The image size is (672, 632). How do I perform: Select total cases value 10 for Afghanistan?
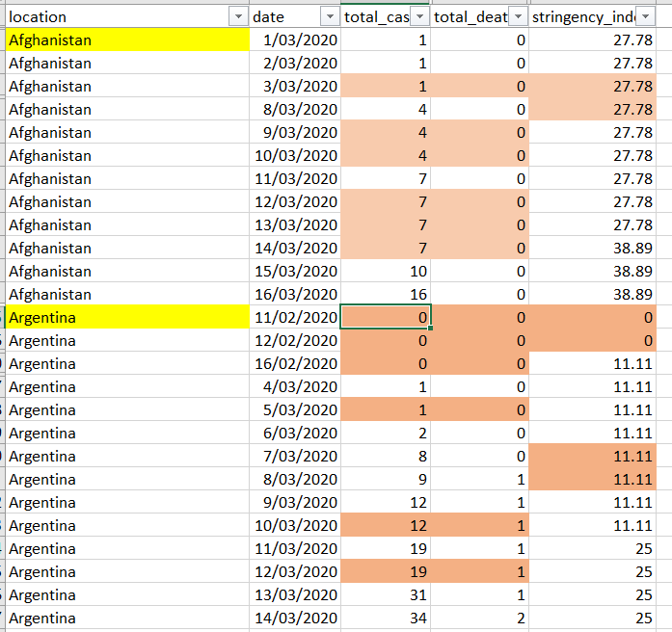click(386, 271)
